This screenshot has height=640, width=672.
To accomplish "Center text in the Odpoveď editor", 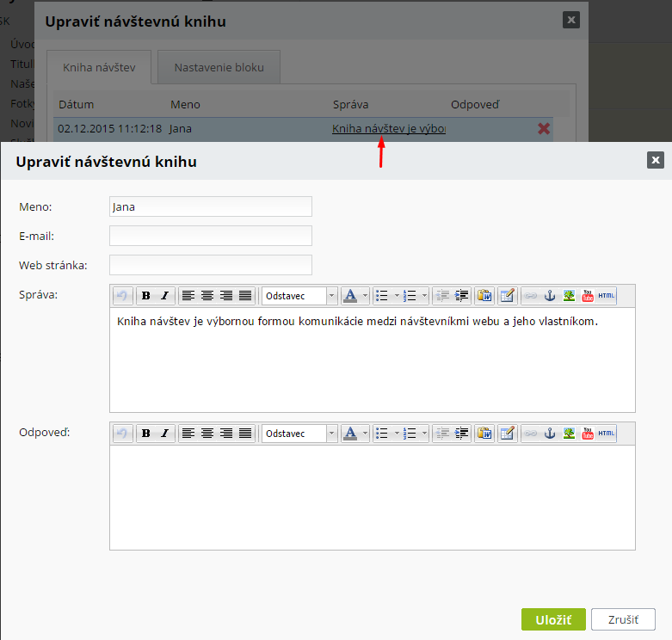I will (207, 434).
